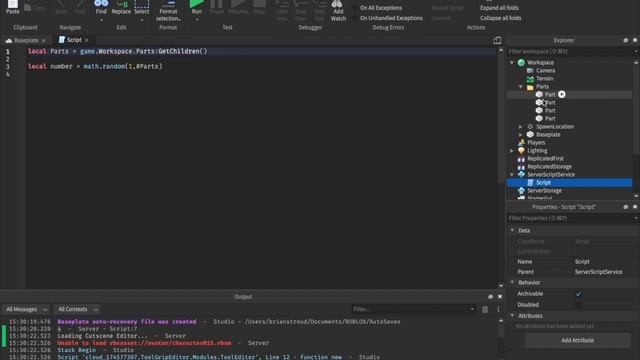Close the Output panel

click(x=500, y=297)
